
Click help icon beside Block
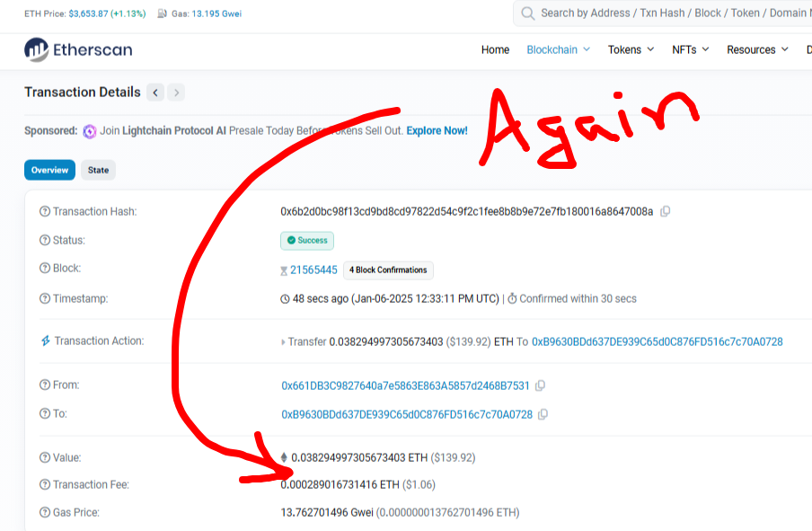coord(45,269)
